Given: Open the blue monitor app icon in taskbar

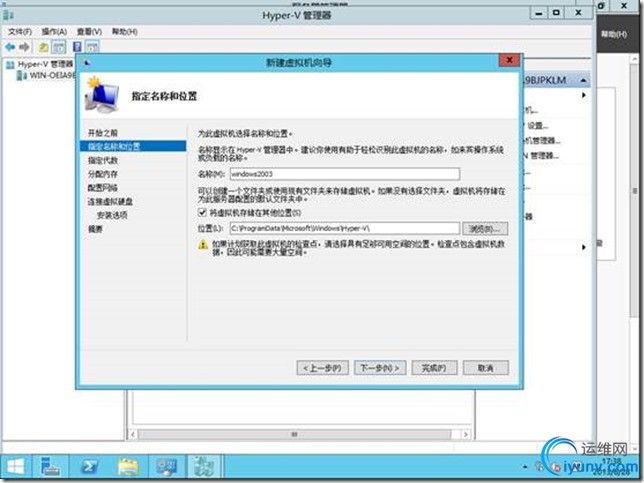Looking at the screenshot, I should (166, 467).
